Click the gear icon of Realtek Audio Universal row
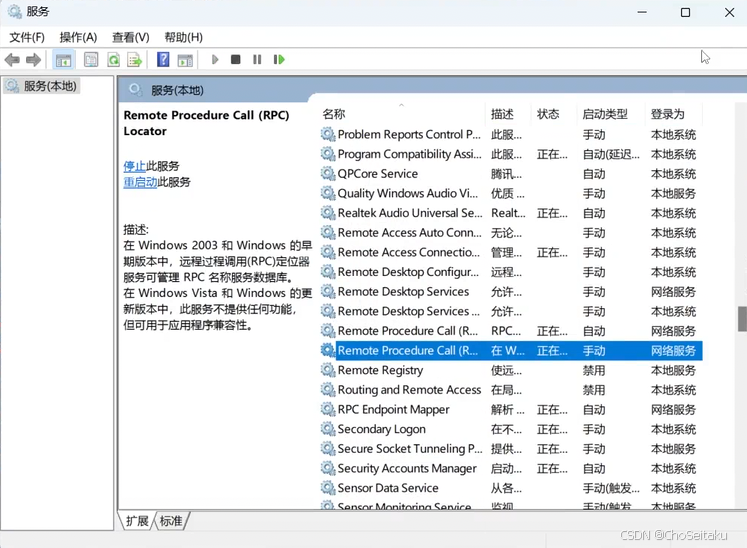The height and width of the screenshot is (548, 747). (x=328, y=213)
